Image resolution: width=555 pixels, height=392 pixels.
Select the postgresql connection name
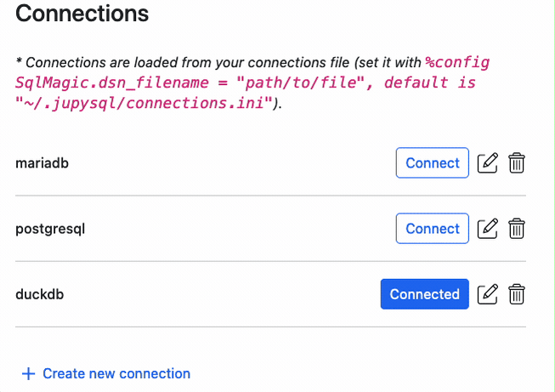pyautogui.click(x=50, y=229)
